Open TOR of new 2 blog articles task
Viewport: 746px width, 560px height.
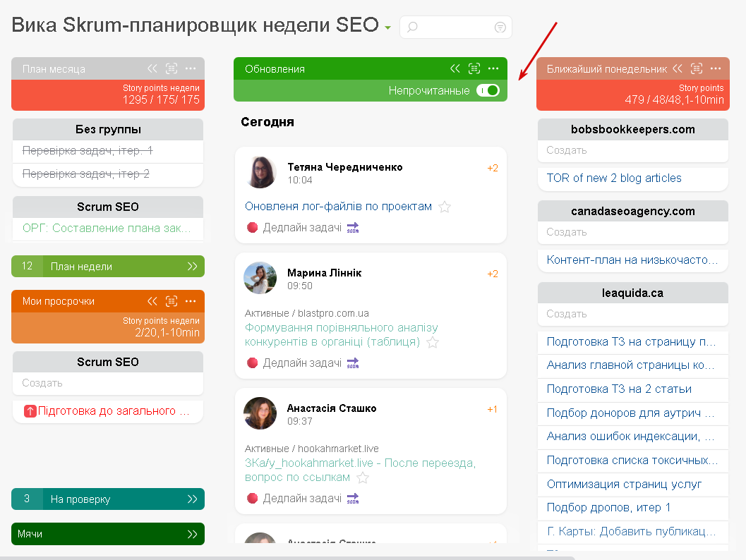[614, 178]
